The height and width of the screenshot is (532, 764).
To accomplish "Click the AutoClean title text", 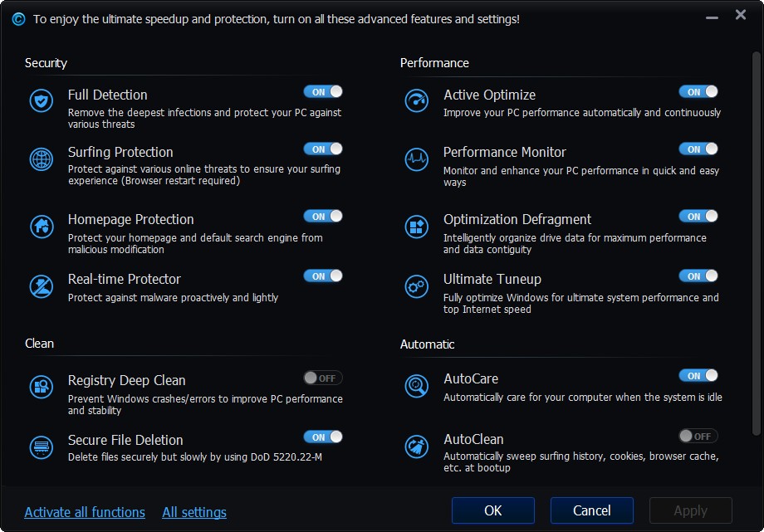I will point(473,439).
